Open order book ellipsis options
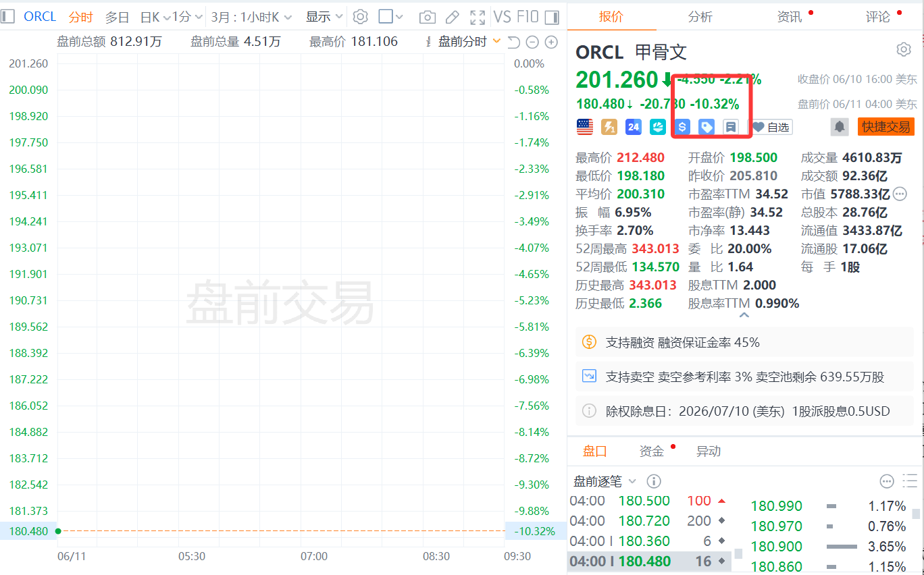 [x=887, y=481]
